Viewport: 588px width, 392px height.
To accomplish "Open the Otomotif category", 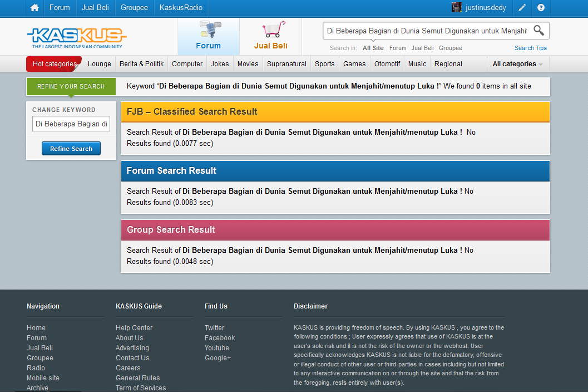I will (x=387, y=64).
